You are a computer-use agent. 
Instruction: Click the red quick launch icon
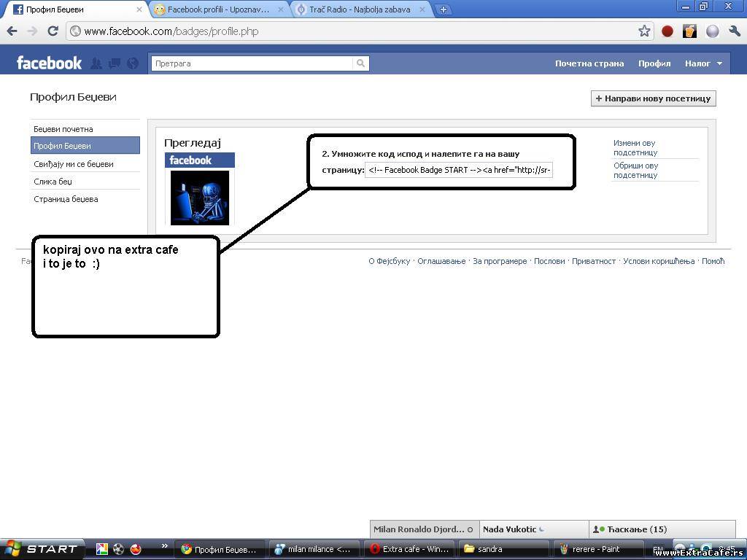point(136,549)
